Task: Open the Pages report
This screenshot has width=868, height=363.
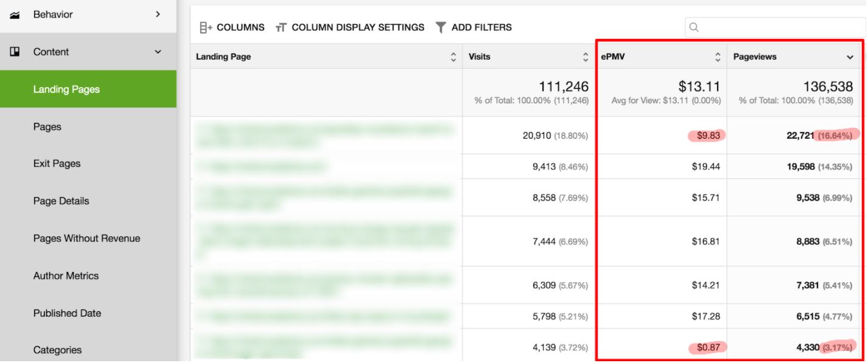Action: click(x=47, y=127)
